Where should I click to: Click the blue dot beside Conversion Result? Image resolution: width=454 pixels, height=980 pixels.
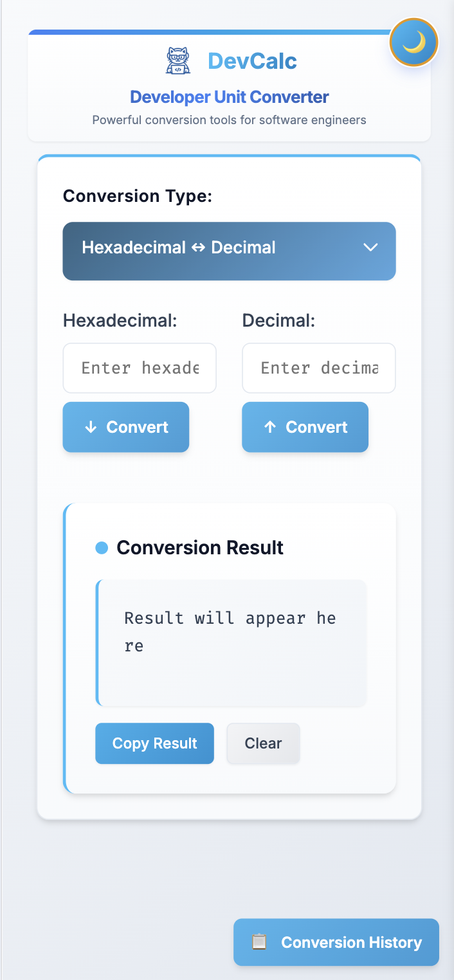102,547
